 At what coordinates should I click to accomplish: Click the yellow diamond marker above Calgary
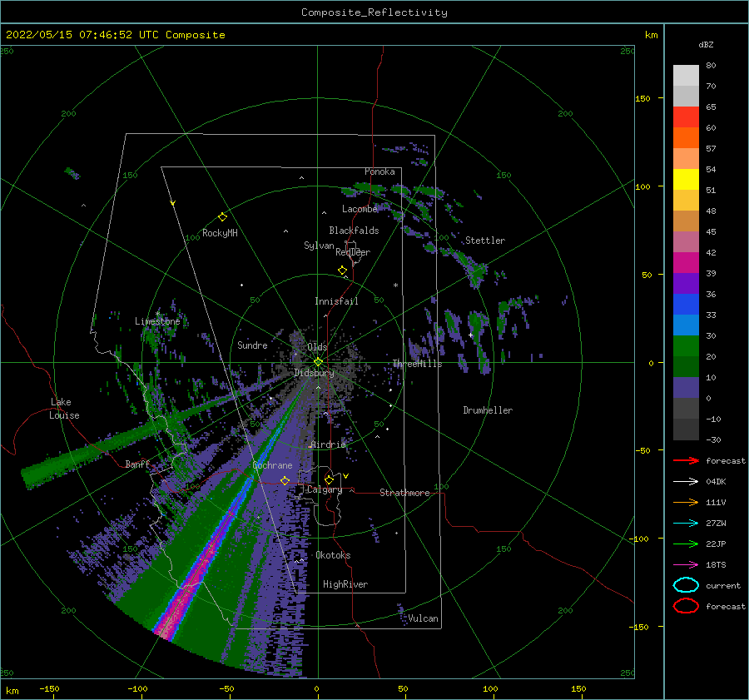coord(329,479)
